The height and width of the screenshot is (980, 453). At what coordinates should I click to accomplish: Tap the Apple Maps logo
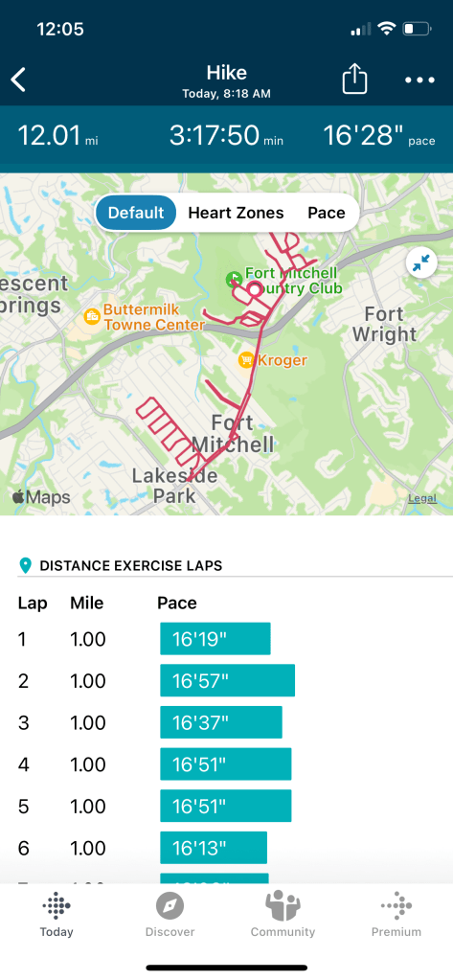coord(41,497)
